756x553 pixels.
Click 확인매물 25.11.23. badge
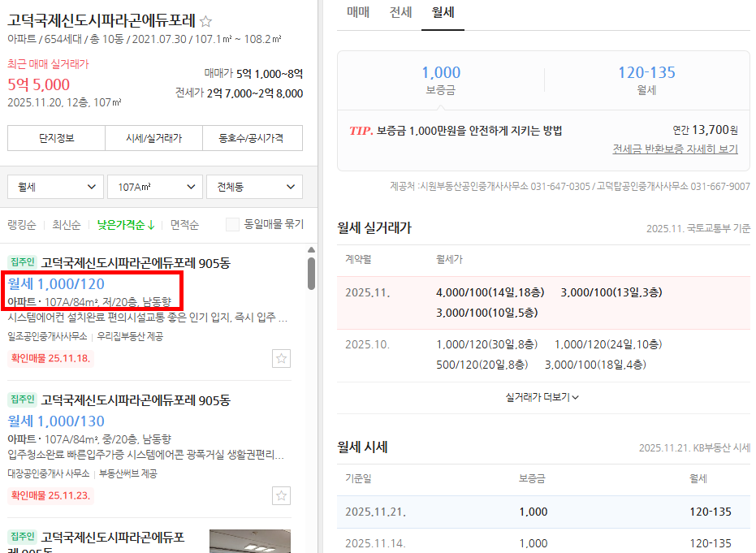click(x=50, y=495)
